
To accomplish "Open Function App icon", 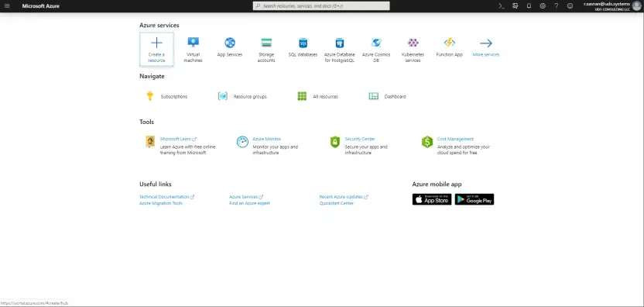I will 449,43.
